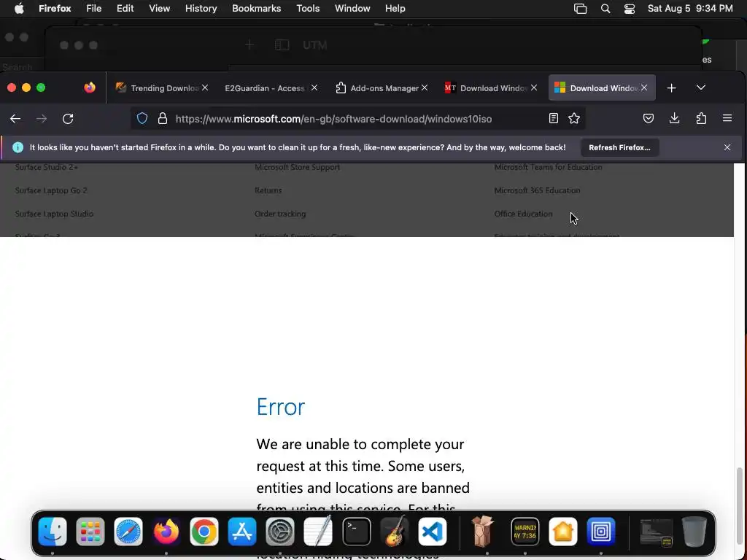Toggle reader view icon in address bar
Image resolution: width=747 pixels, height=560 pixels.
click(553, 119)
